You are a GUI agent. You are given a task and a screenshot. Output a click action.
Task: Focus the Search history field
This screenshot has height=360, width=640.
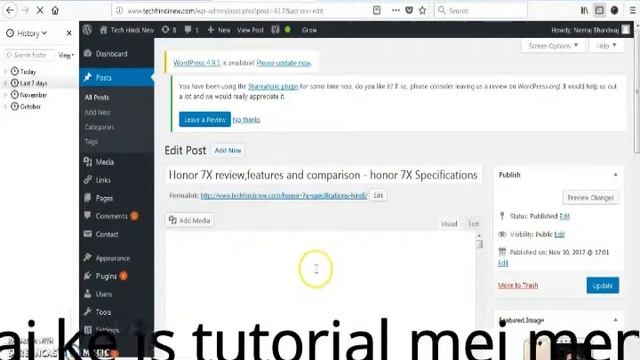click(29, 55)
